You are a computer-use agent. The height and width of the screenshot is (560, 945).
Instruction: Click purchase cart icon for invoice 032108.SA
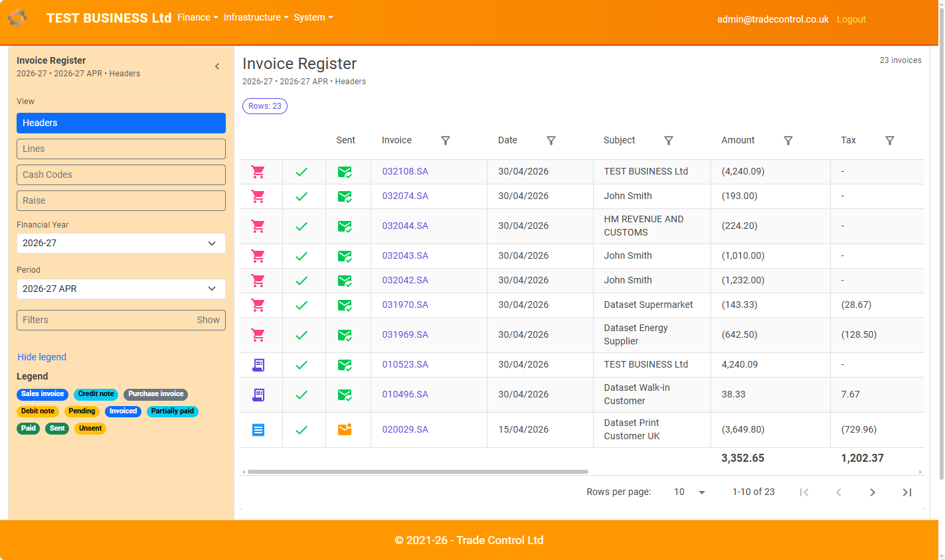point(258,172)
